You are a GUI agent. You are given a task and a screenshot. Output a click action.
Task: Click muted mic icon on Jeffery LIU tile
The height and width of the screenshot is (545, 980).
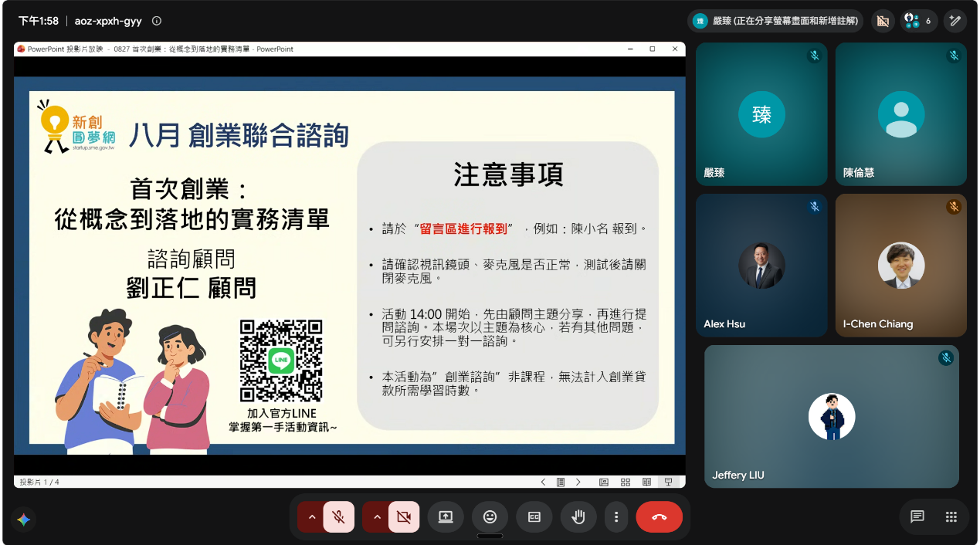click(946, 358)
